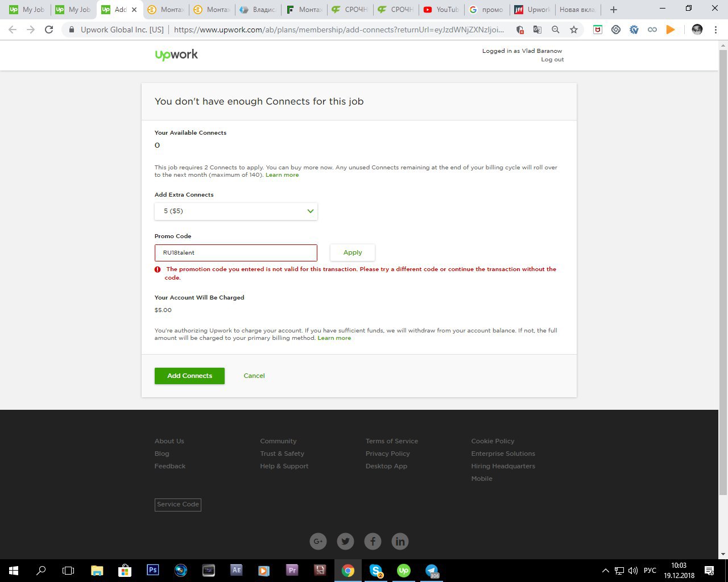Expand the Add Extra Connects dropdown
The image size is (728, 582).
click(x=236, y=211)
